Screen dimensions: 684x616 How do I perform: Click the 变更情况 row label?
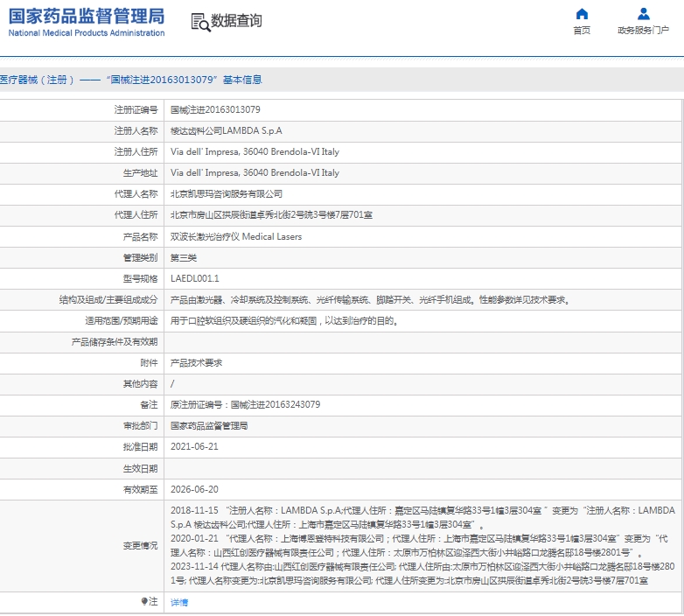140,545
